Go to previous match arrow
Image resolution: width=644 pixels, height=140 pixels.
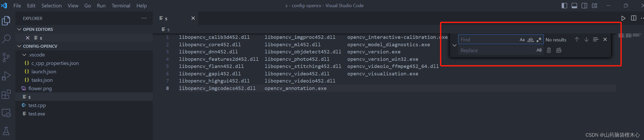(x=576, y=40)
